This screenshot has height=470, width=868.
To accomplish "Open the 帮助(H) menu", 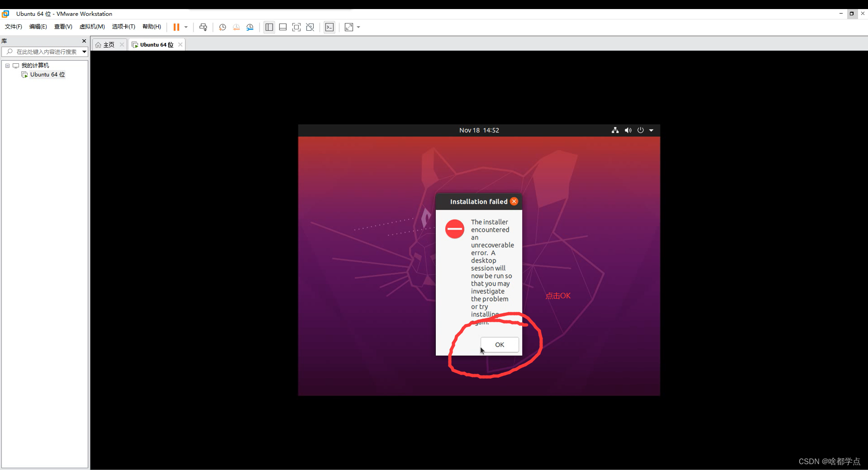I will (x=152, y=27).
